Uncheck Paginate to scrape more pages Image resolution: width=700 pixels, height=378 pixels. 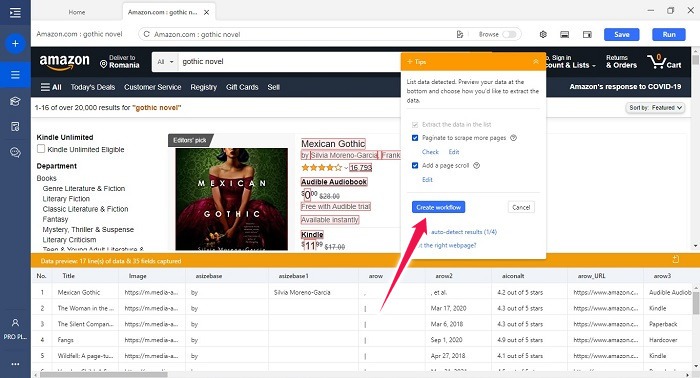pyautogui.click(x=415, y=138)
